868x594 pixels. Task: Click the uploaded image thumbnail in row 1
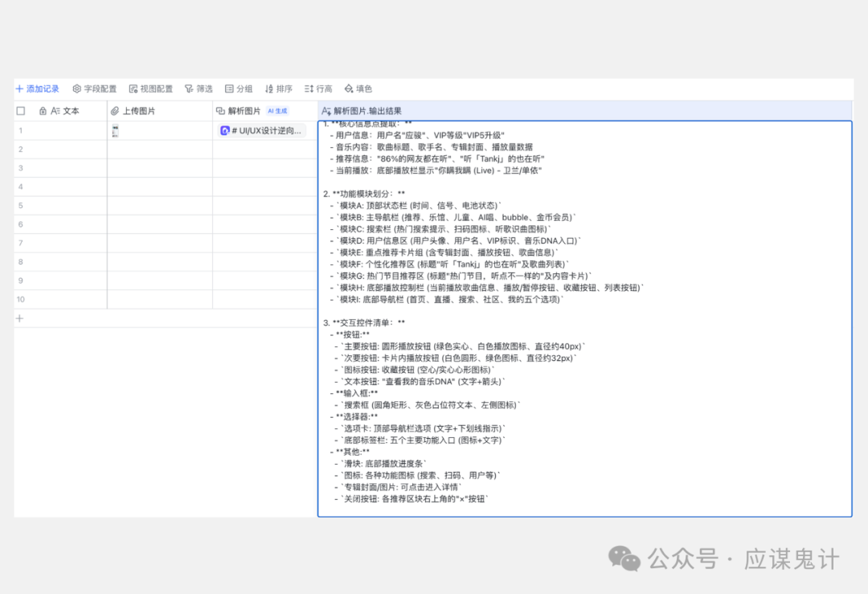[x=115, y=129]
